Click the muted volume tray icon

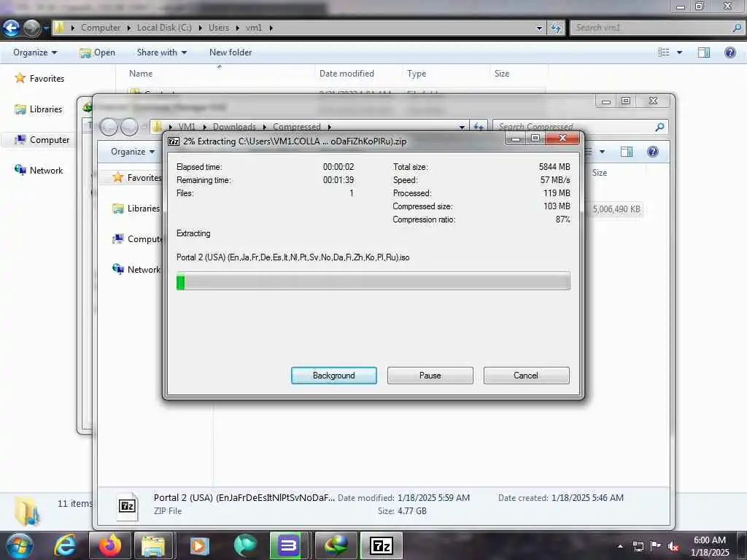click(673, 546)
